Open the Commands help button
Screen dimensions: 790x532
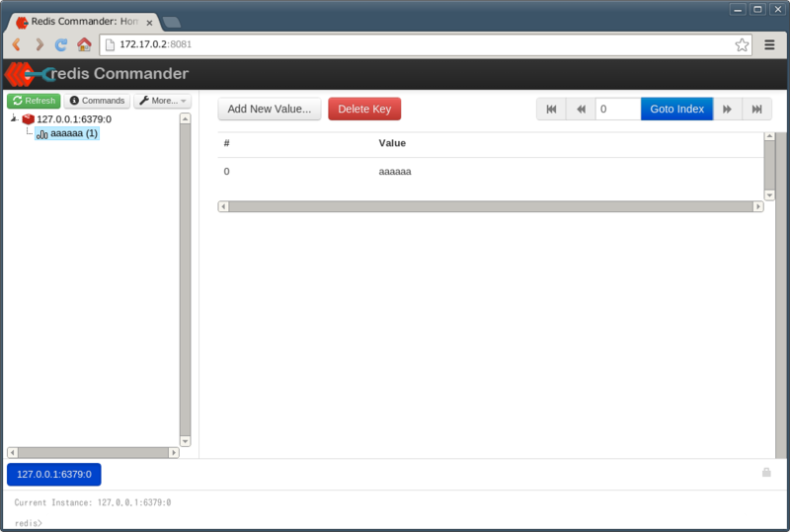(97, 101)
